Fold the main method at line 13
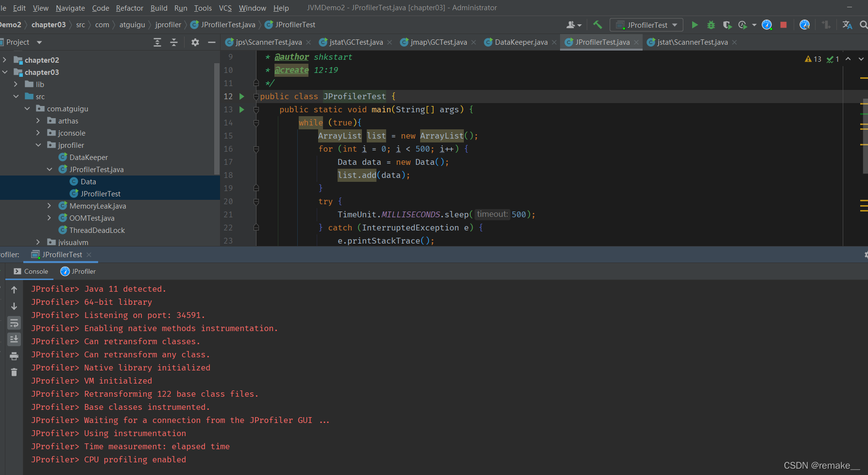Image resolution: width=868 pixels, height=475 pixels. tap(256, 110)
